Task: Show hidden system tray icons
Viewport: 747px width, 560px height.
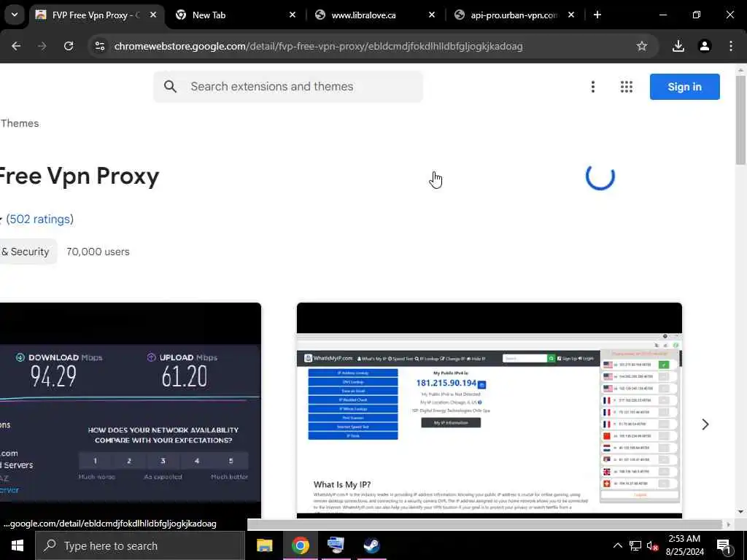Action: [617, 545]
